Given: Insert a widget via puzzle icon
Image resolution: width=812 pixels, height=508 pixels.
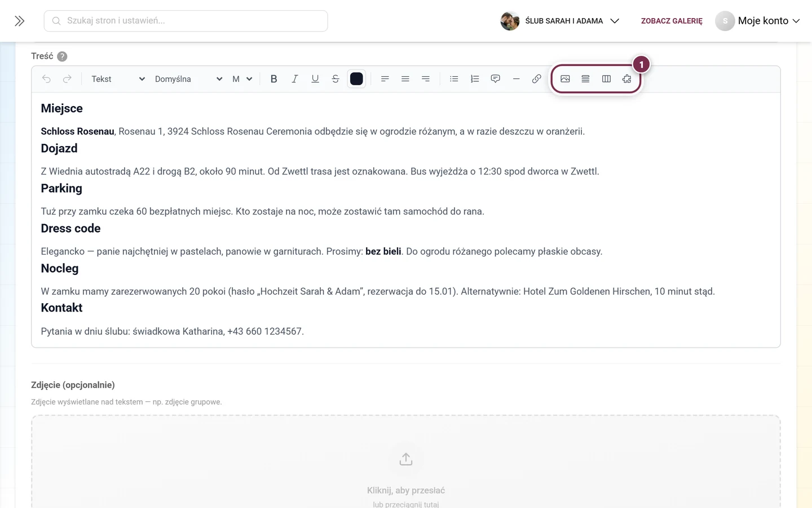Looking at the screenshot, I should pos(626,79).
